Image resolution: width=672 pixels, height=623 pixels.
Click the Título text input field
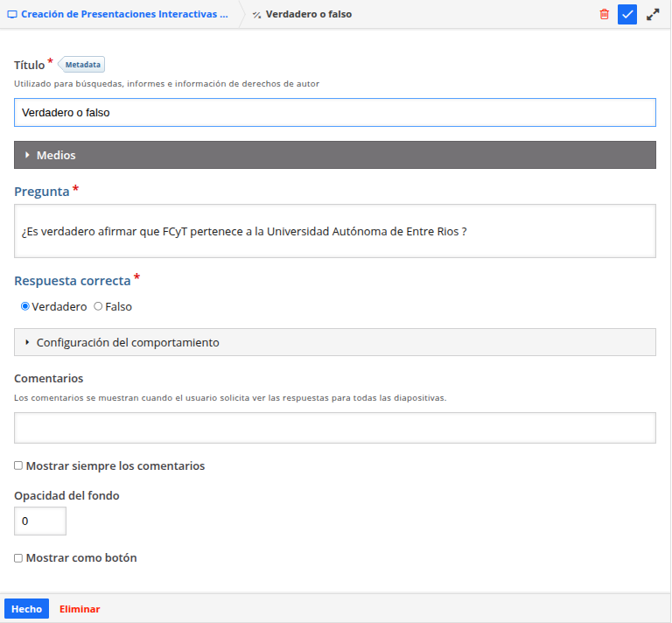coord(335,112)
